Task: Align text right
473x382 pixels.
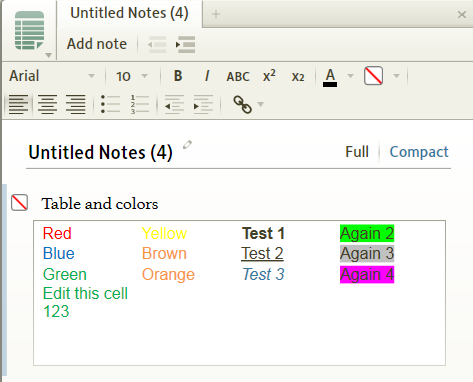Action: pyautogui.click(x=76, y=105)
